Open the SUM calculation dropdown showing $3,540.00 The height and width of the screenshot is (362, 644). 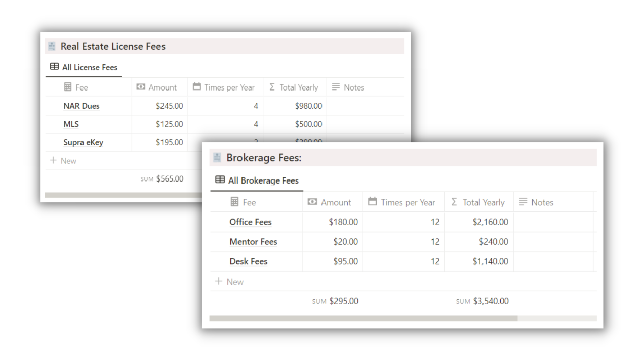point(484,301)
